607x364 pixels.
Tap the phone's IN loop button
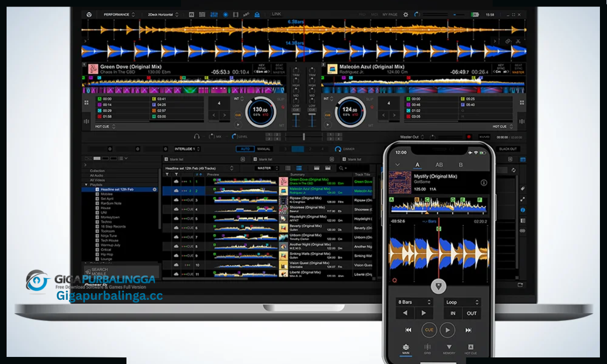pos(453,313)
